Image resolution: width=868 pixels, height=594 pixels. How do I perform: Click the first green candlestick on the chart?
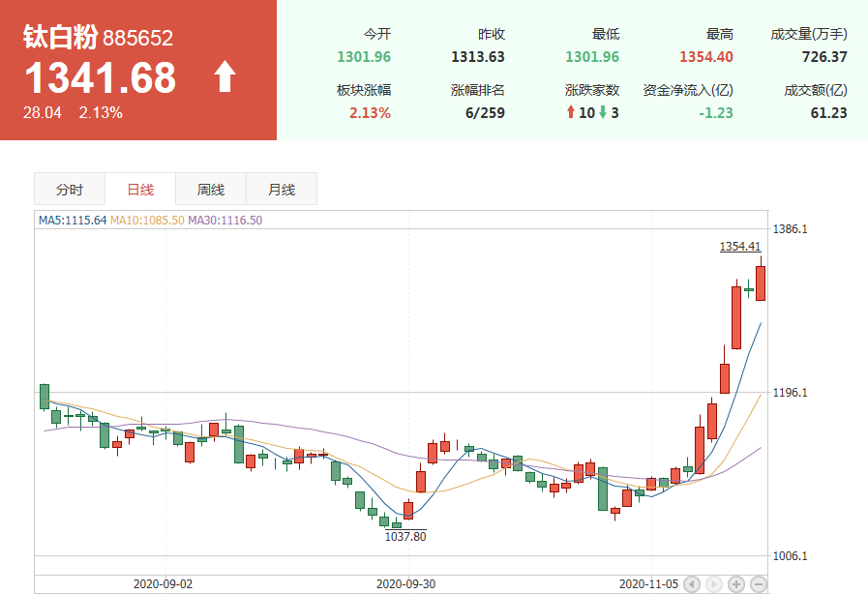45,397
